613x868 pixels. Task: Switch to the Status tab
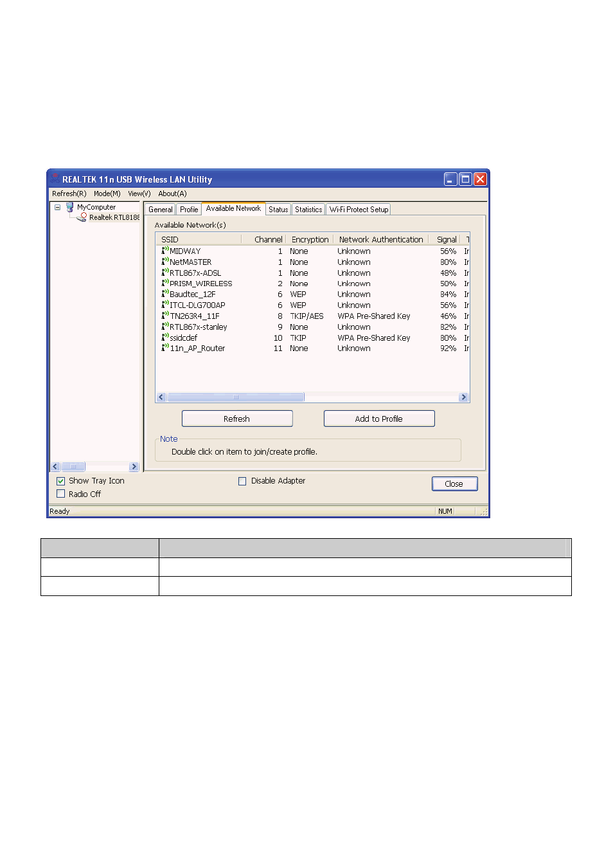click(278, 210)
